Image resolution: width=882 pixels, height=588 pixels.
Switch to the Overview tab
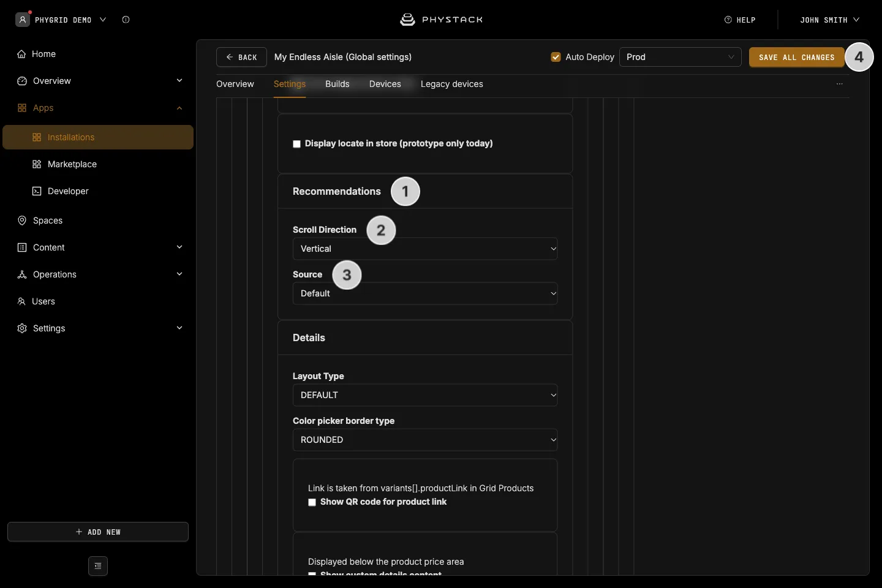[235, 84]
